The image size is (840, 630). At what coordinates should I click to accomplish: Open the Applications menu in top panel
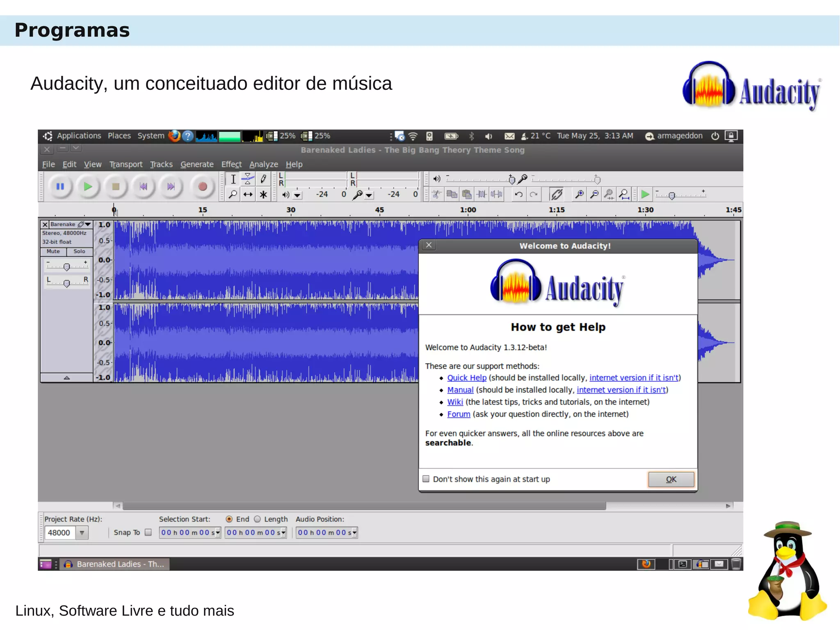coord(79,136)
